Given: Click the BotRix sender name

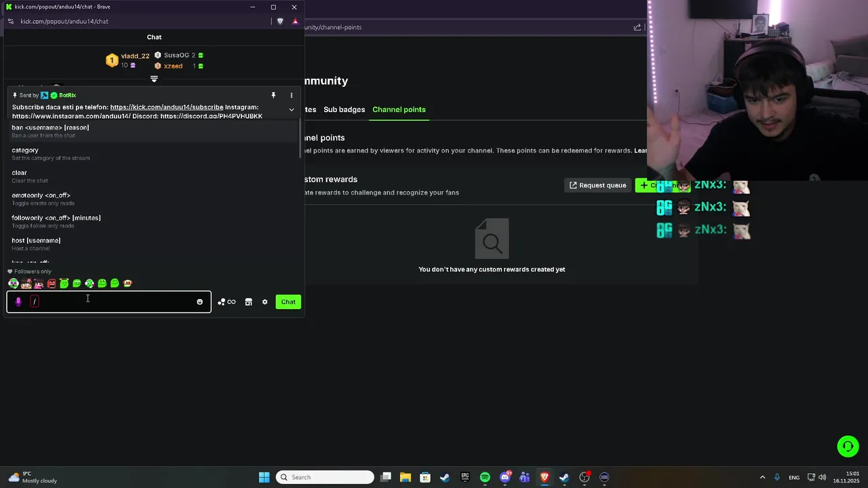Looking at the screenshot, I should [x=67, y=96].
